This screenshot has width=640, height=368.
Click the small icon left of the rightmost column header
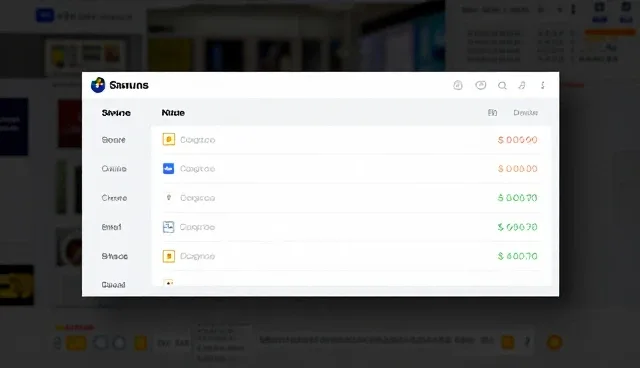click(x=493, y=113)
